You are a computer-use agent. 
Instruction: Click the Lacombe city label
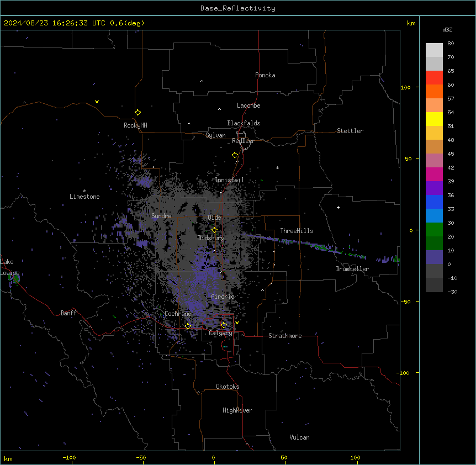coord(248,105)
